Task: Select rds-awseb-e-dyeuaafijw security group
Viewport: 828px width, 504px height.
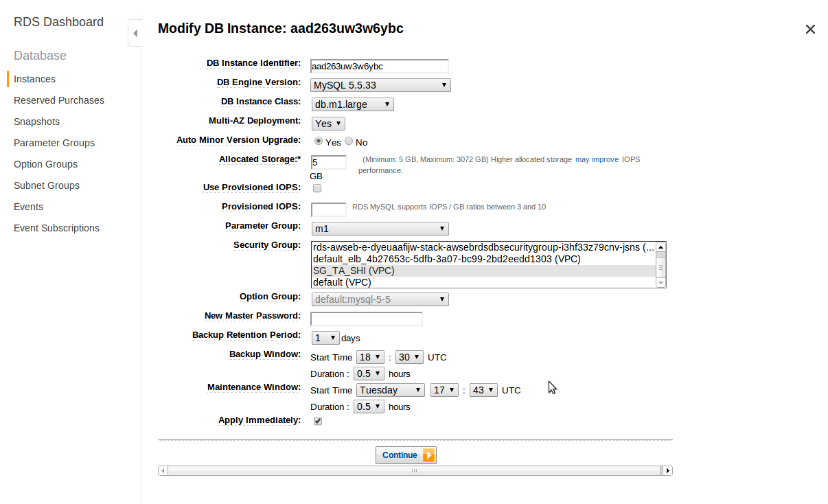Action: (x=483, y=247)
